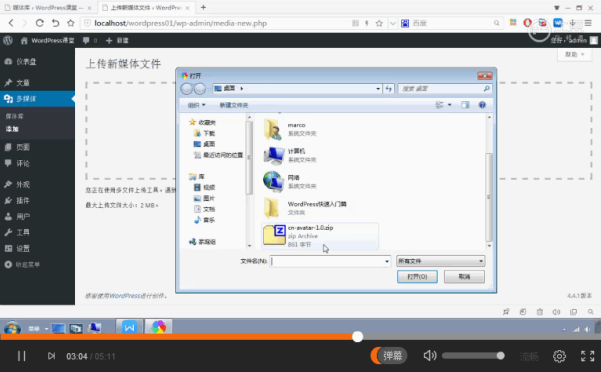
Task: Open browser hamburger menu icon
Action: 588,23
